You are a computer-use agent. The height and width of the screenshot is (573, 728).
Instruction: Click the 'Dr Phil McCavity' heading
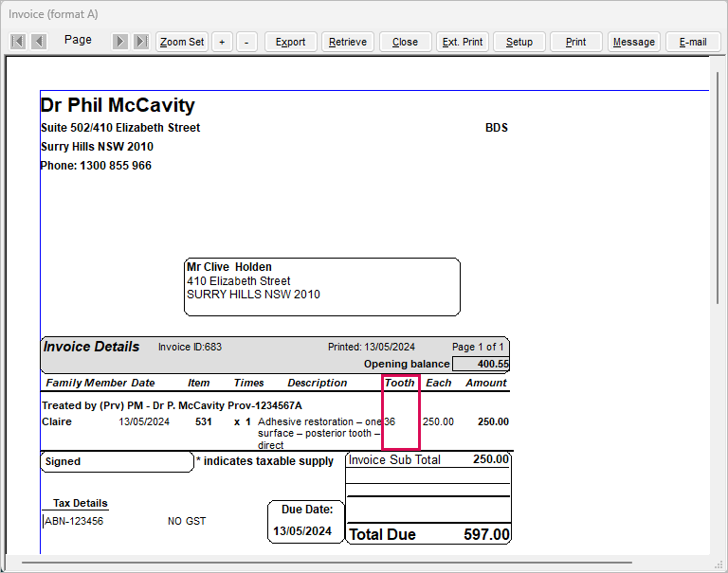tap(118, 105)
